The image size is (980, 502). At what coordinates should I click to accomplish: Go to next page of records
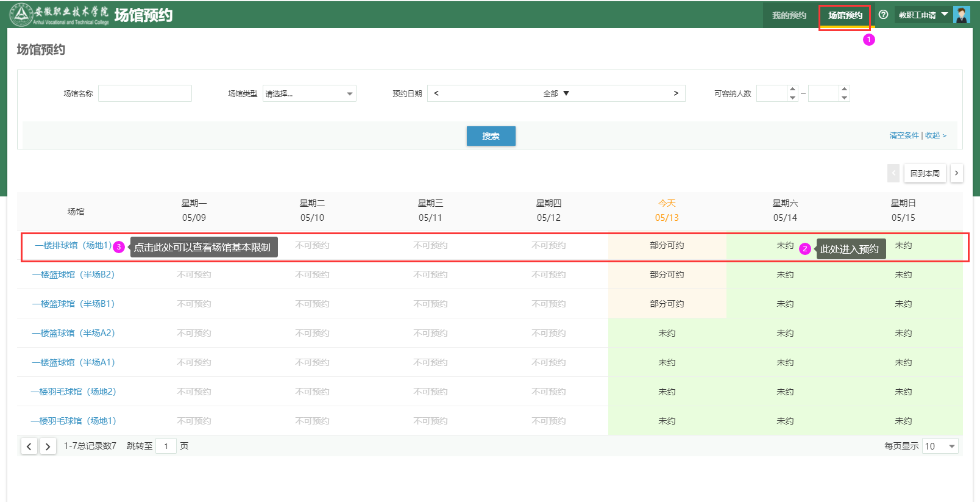[x=48, y=446]
